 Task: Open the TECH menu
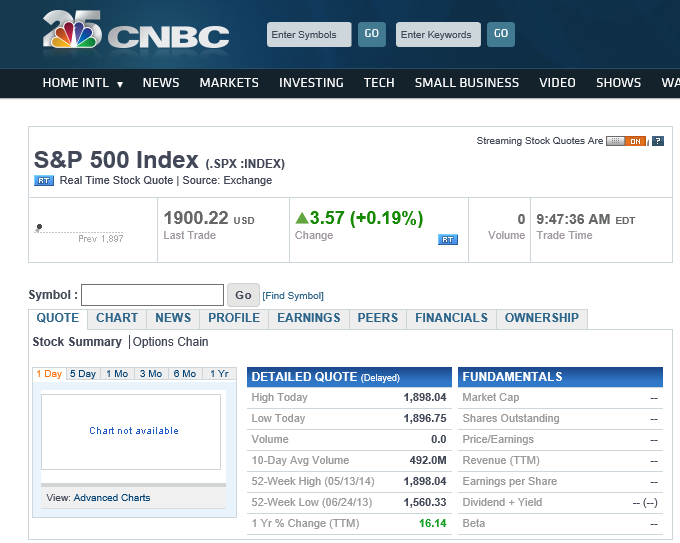click(379, 83)
